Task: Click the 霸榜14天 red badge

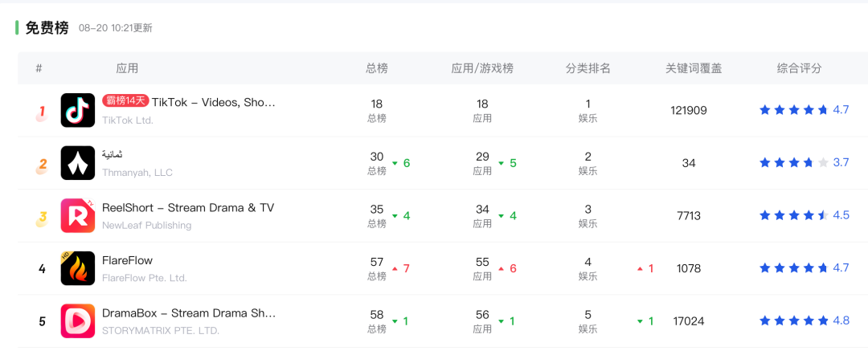Action: tap(125, 101)
